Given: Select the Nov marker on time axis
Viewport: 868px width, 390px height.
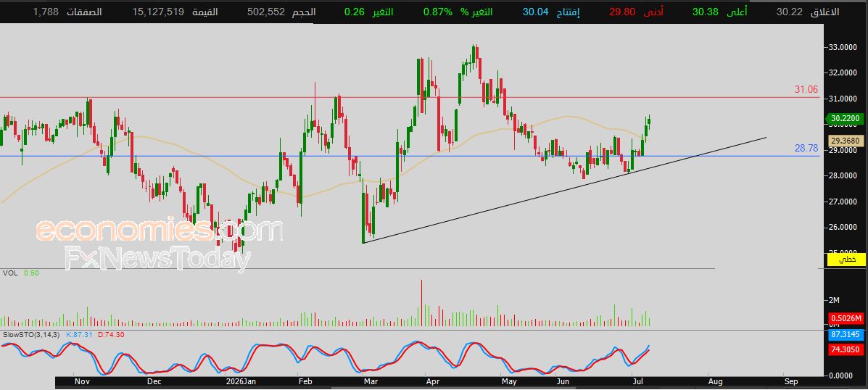Looking at the screenshot, I should [81, 381].
